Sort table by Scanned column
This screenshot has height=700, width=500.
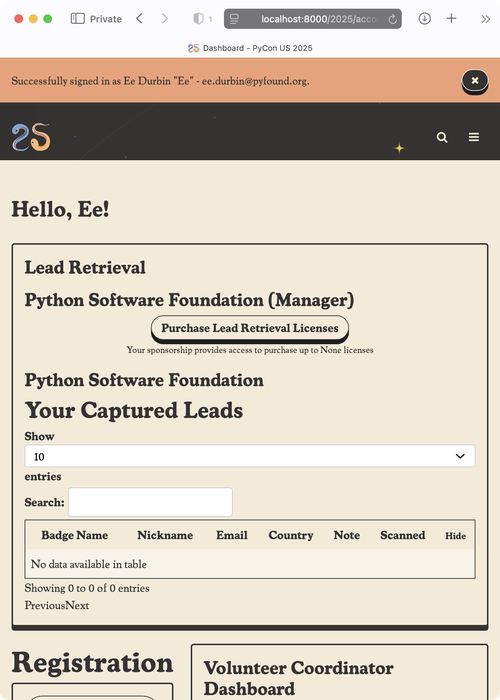(x=403, y=535)
